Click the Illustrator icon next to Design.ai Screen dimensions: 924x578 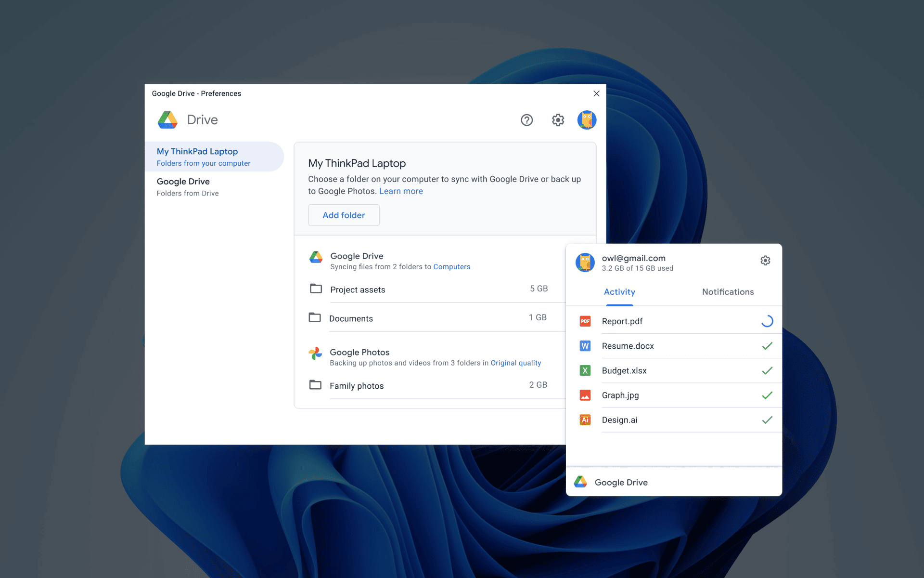pyautogui.click(x=585, y=420)
